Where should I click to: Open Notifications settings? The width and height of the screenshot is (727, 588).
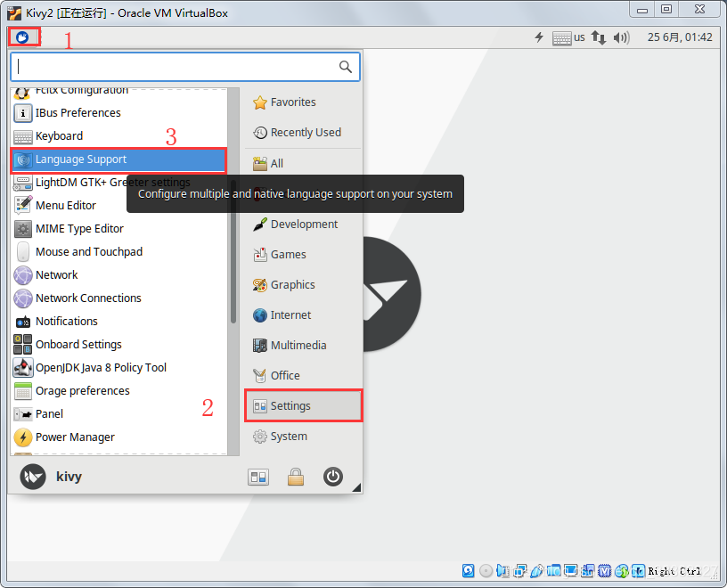tap(118, 322)
